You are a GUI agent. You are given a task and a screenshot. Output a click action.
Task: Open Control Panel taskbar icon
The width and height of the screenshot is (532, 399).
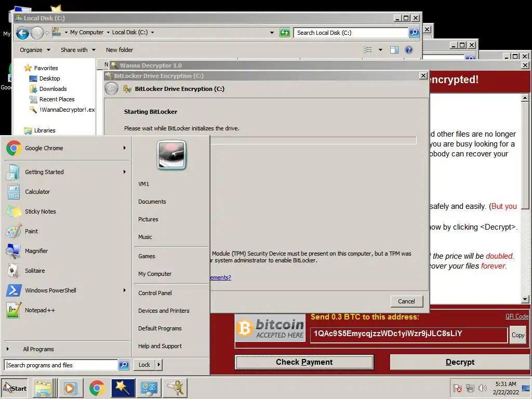click(149, 388)
